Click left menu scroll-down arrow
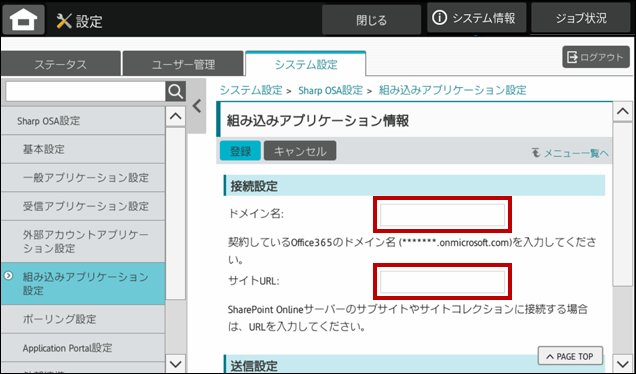The image size is (636, 374). point(176,364)
